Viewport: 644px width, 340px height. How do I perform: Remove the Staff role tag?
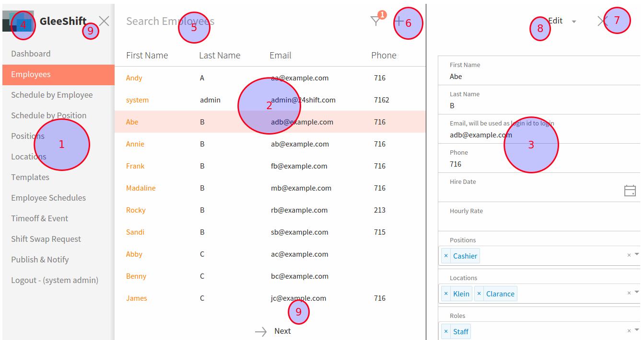pyautogui.click(x=446, y=331)
